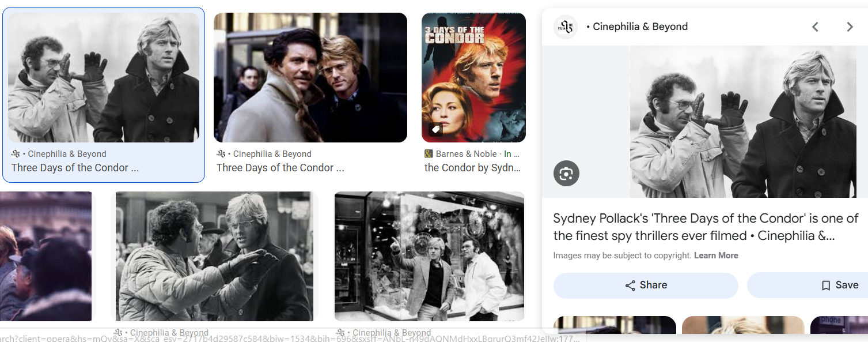Screen dimensions: 868x342
Task: Click the large preview image in side panel
Action: click(705, 122)
